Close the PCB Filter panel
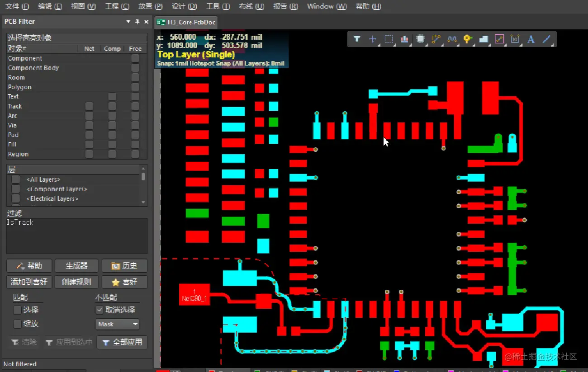The width and height of the screenshot is (588, 372). click(x=146, y=22)
